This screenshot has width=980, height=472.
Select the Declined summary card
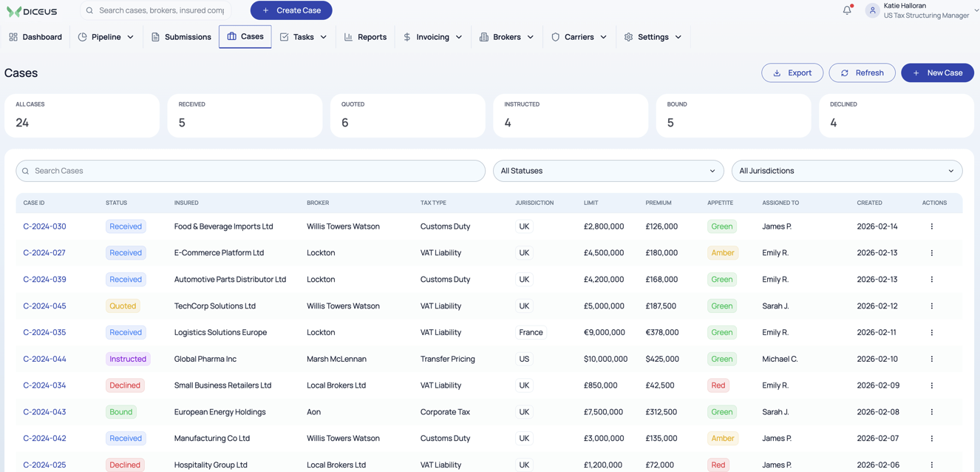click(x=896, y=115)
